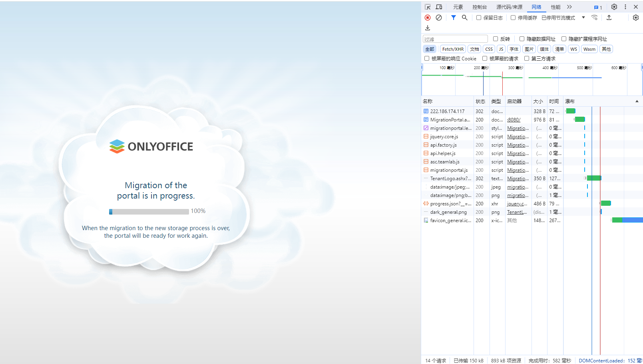
Task: Focus the network filter text box
Action: (455, 39)
